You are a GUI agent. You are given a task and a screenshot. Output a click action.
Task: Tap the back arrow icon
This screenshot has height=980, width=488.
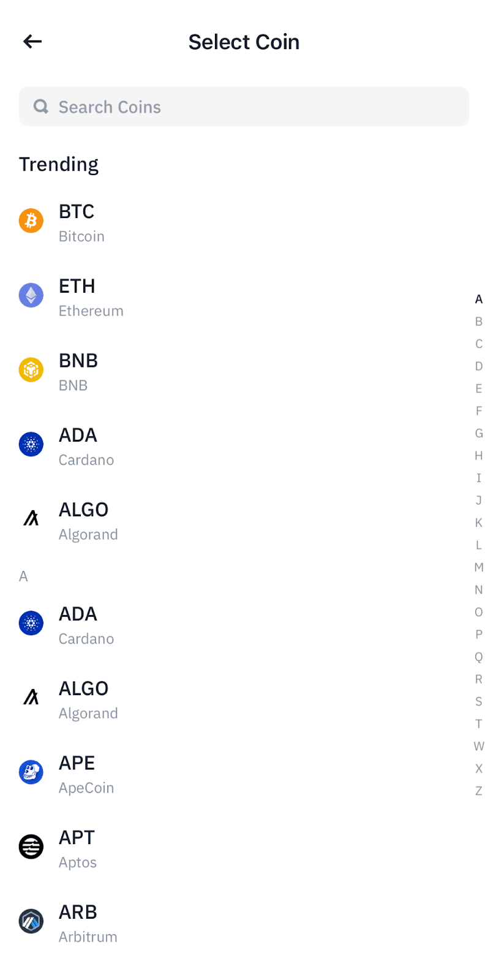pos(32,42)
